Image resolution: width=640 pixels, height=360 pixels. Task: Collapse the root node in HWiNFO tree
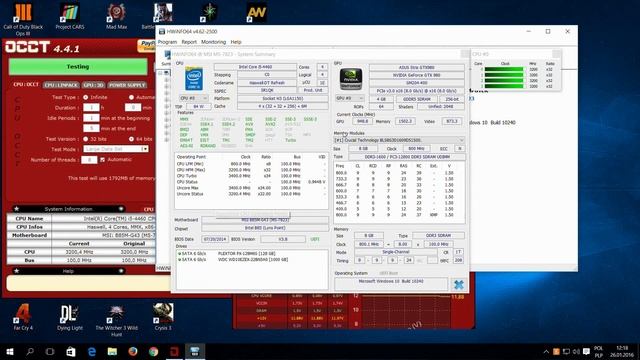tap(160, 73)
